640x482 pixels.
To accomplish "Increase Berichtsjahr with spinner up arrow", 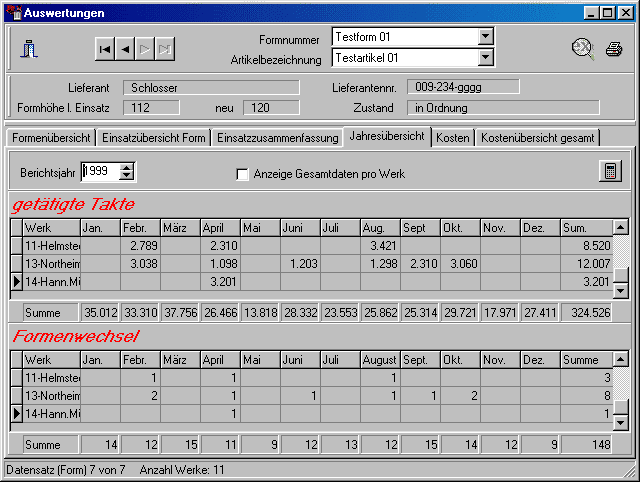I will click(127, 167).
